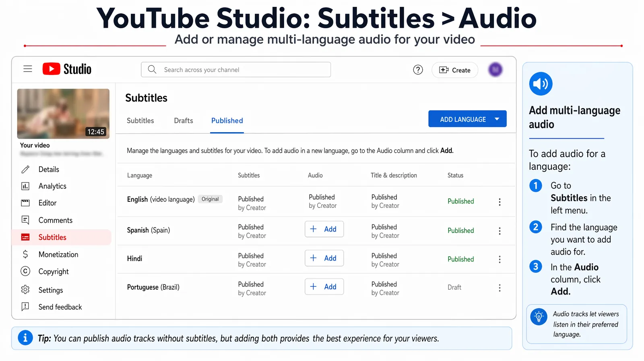Click the Your video label

point(35,145)
